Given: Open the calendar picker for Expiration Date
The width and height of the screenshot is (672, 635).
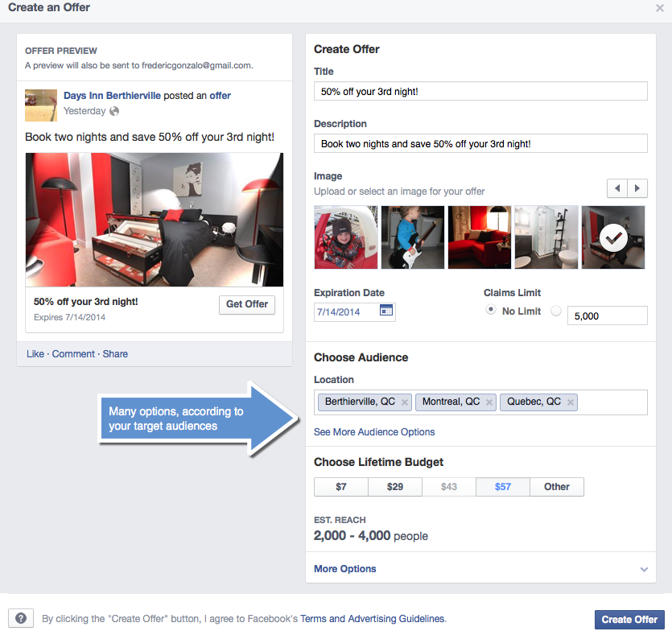Looking at the screenshot, I should pos(386,310).
